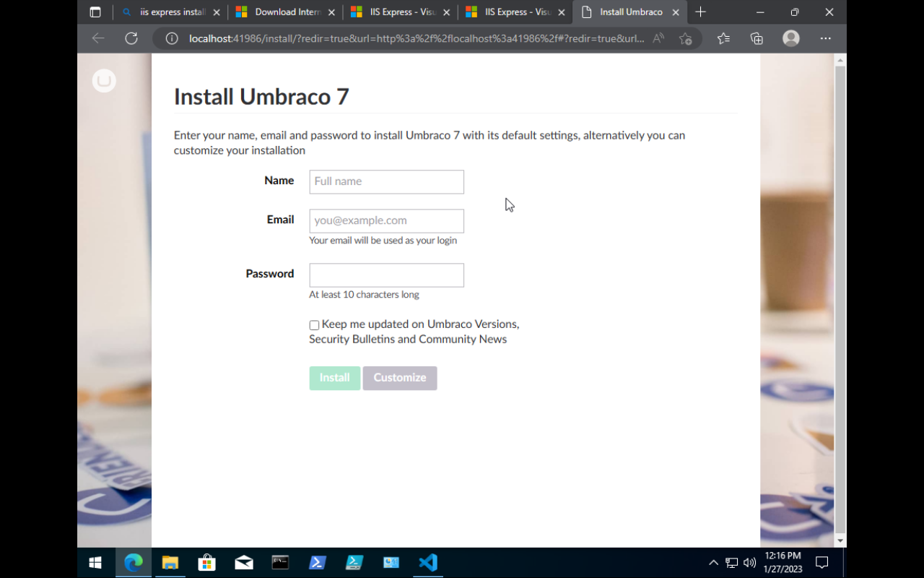Open a new tab with plus icon
Image resolution: width=924 pixels, height=578 pixels.
pos(700,12)
